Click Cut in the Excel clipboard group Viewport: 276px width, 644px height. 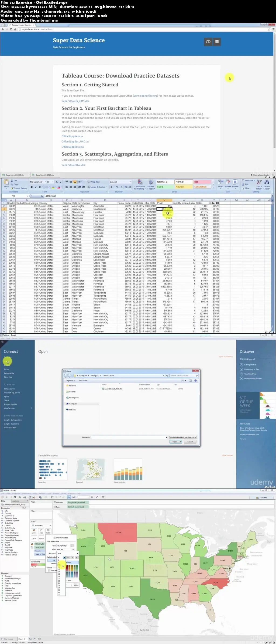click(x=14, y=181)
